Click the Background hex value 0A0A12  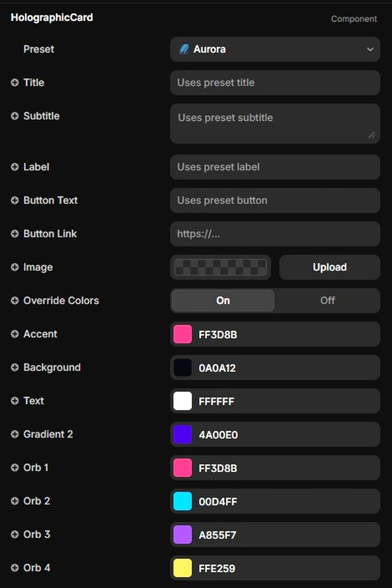click(x=217, y=368)
